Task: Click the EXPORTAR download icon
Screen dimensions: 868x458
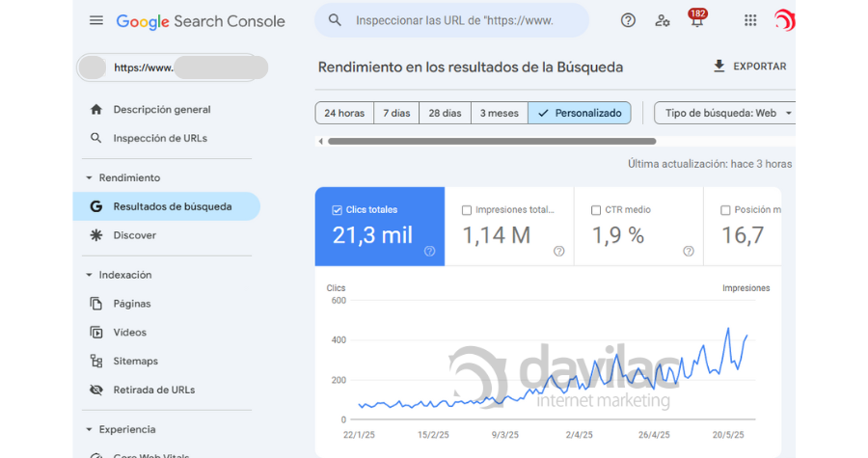Action: click(x=719, y=67)
